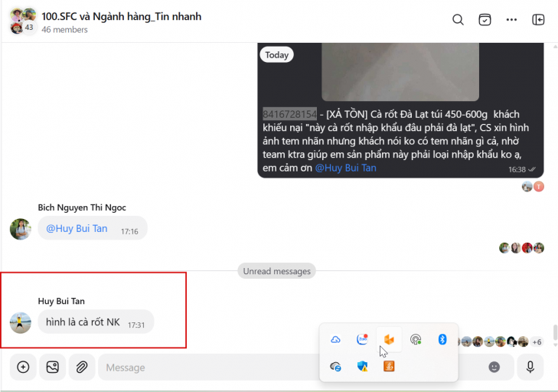Click the Java coffee cup tray icon
Viewport: 558px width, 392px height.
pos(389,367)
